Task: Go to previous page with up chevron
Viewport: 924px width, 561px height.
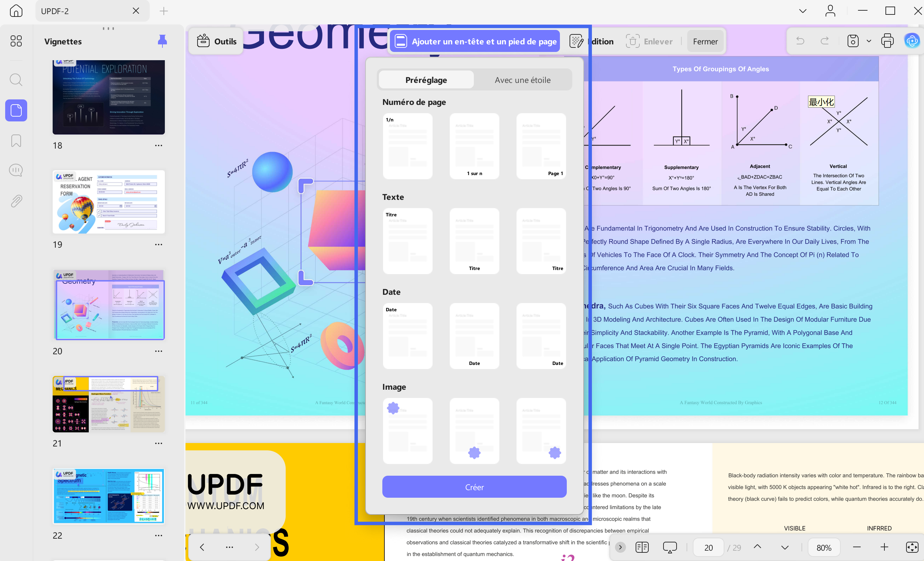Action: (x=757, y=547)
